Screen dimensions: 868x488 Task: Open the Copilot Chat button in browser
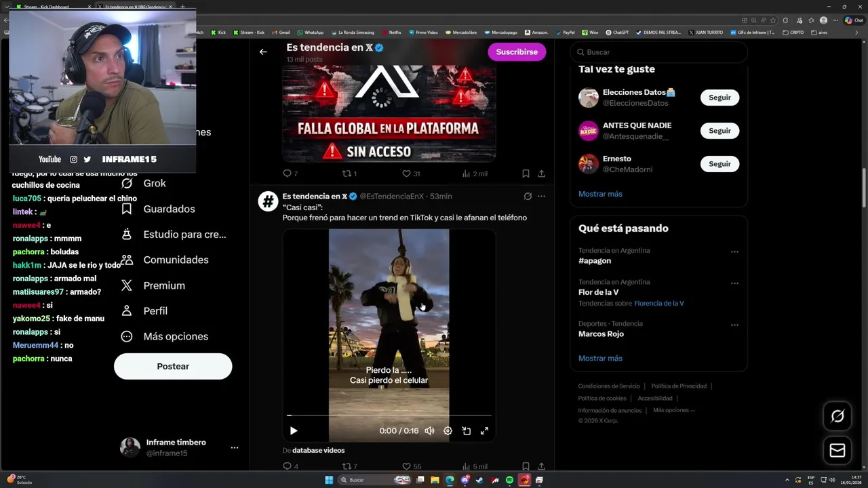853,20
